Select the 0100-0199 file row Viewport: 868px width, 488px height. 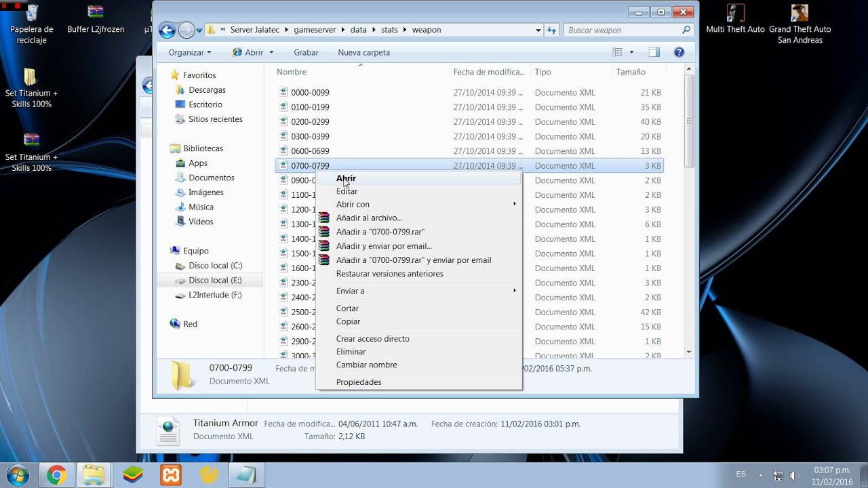click(x=470, y=107)
